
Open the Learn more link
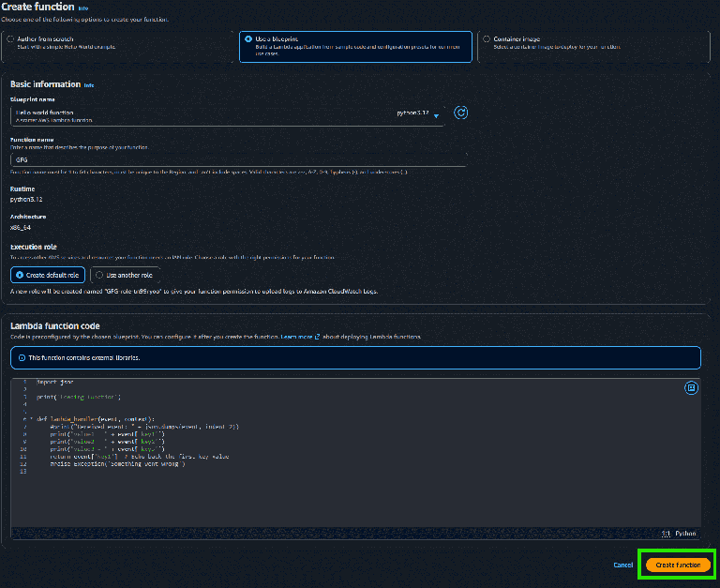pos(296,337)
